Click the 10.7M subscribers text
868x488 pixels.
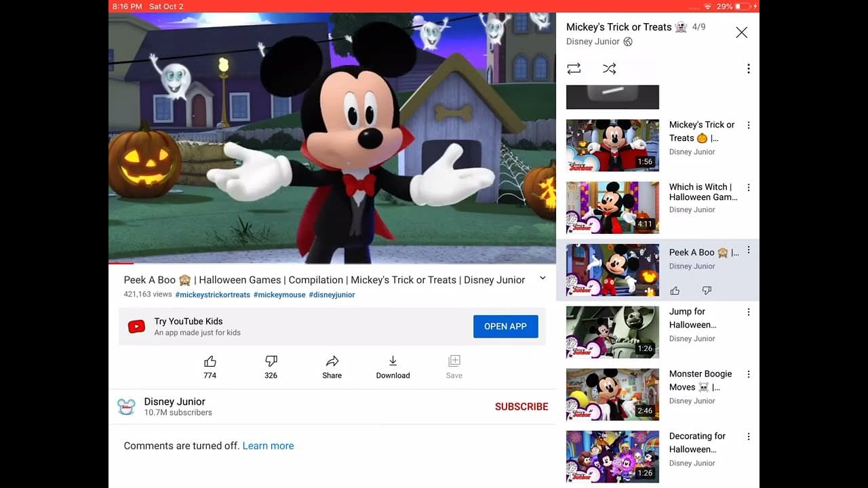(x=178, y=413)
